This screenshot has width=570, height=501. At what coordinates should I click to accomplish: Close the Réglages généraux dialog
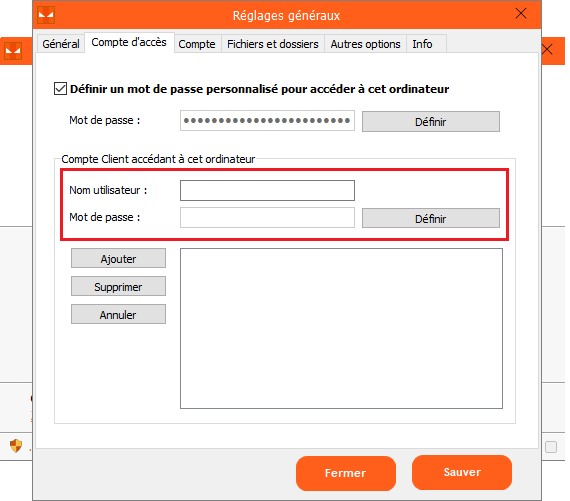(x=521, y=14)
